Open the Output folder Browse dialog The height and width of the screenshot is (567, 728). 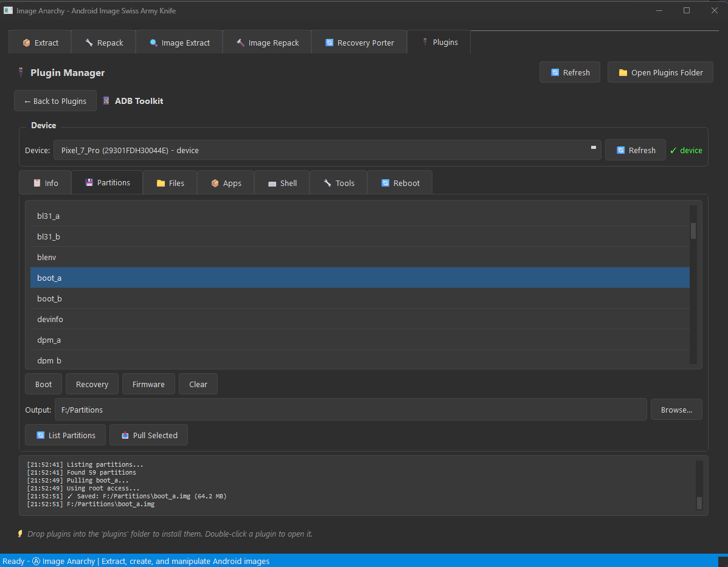pos(676,409)
